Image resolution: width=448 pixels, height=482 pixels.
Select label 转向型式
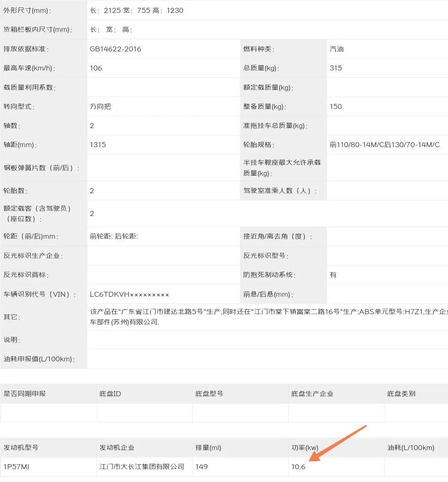pos(19,107)
